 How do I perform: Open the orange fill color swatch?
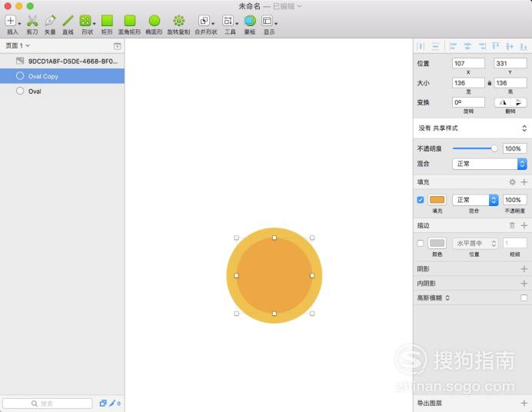click(437, 200)
